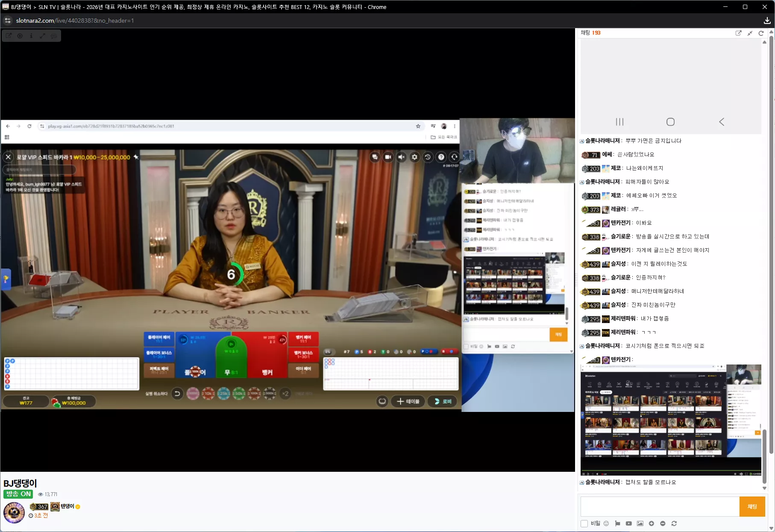The width and height of the screenshot is (775, 532).
Task: Show stream info via the 'i' icon
Action: click(31, 36)
